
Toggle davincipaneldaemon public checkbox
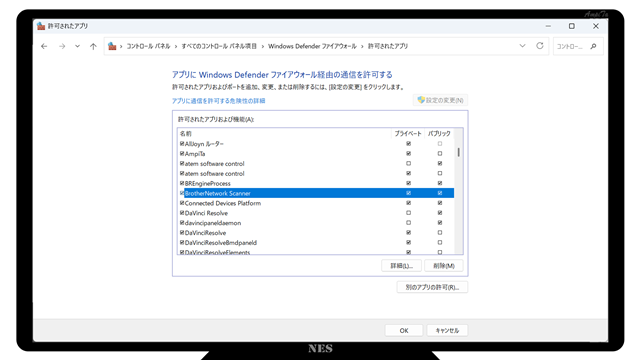[440, 223]
